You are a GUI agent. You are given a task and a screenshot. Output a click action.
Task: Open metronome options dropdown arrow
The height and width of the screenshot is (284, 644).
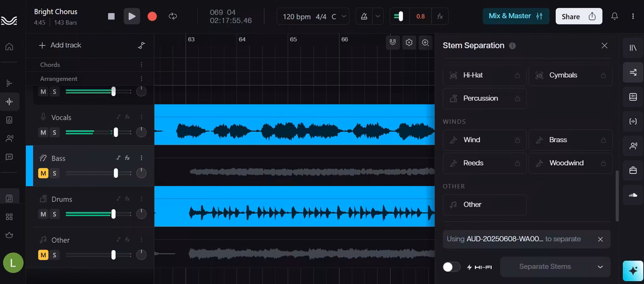pos(378,16)
